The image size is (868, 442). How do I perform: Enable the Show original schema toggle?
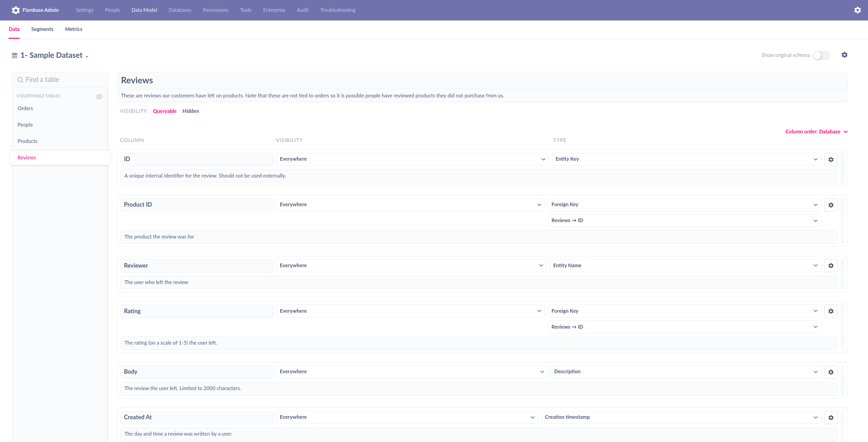(821, 55)
